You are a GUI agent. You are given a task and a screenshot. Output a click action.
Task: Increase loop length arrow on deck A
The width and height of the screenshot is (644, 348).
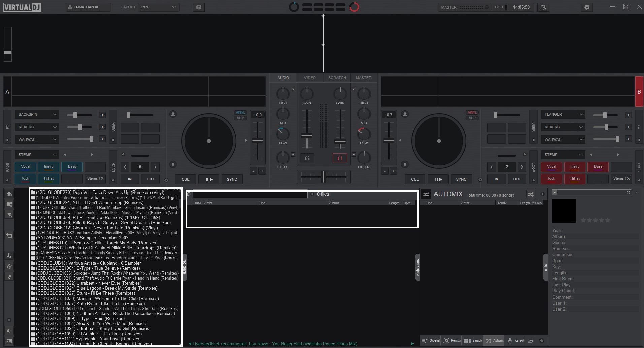(155, 167)
